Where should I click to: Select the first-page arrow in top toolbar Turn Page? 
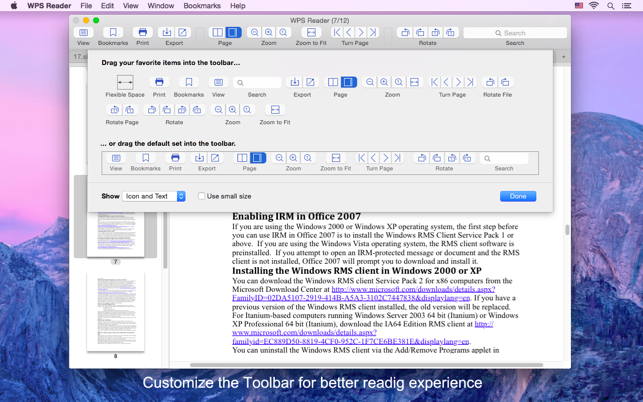337,32
